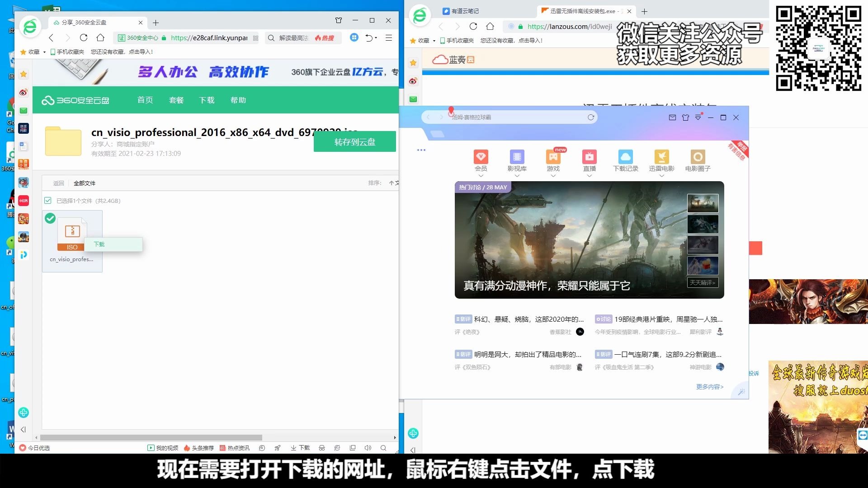Expand the chevron under 直播
868x488 pixels.
point(590,176)
